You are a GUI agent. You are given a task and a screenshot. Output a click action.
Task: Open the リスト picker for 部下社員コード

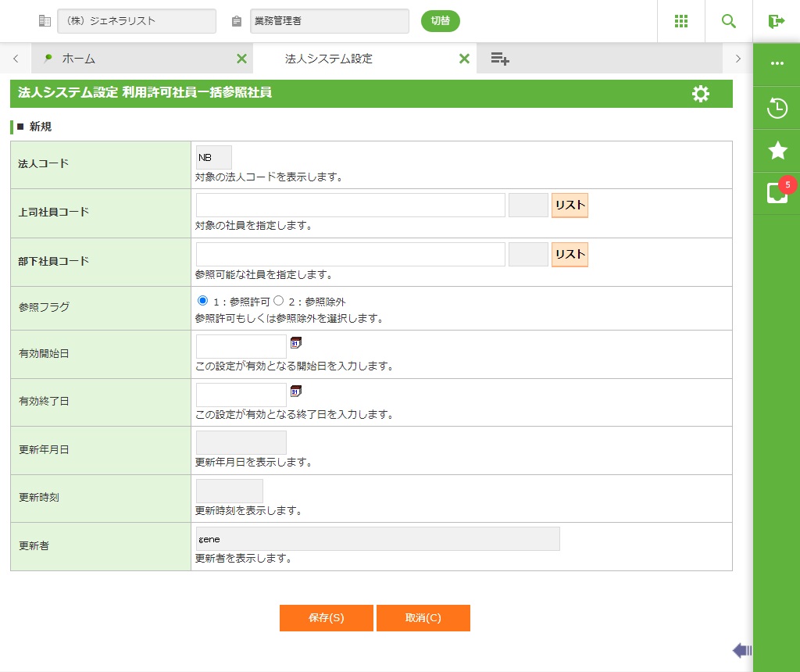[570, 254]
